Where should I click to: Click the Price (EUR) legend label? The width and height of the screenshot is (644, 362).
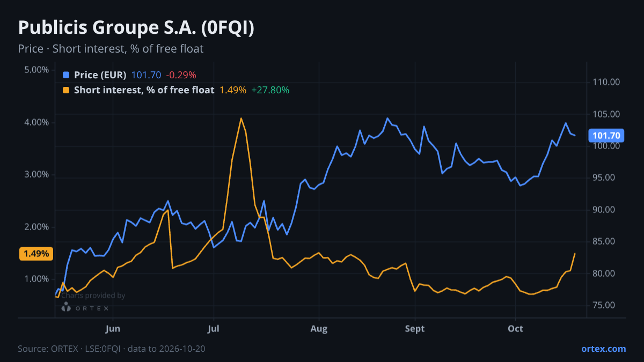click(100, 75)
